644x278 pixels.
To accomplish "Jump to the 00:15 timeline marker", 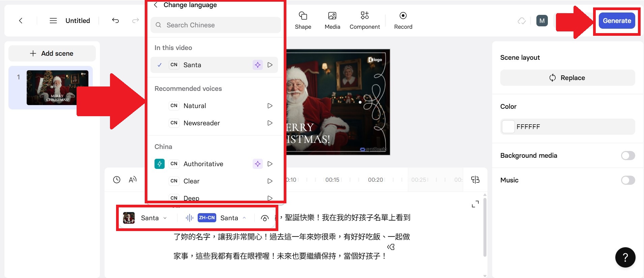I will (332, 180).
